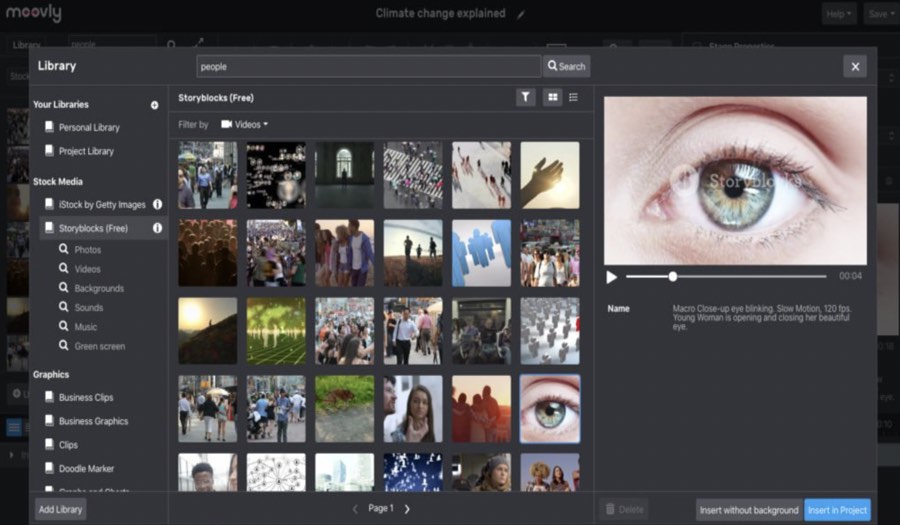Close the Library dialog
The height and width of the screenshot is (525, 900).
[854, 67]
